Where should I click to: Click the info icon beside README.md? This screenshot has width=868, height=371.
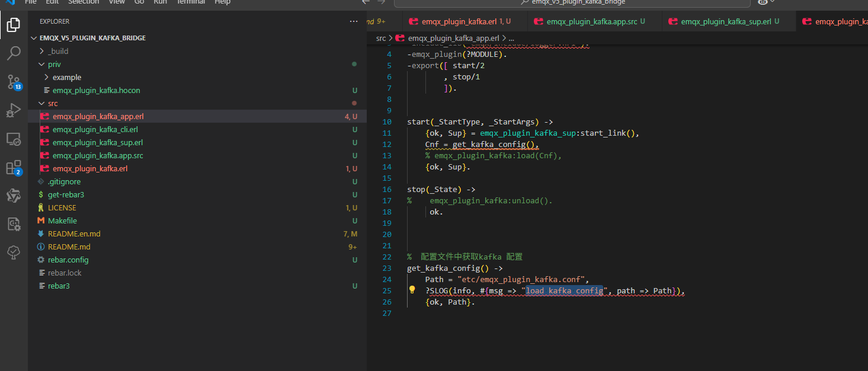pos(40,247)
